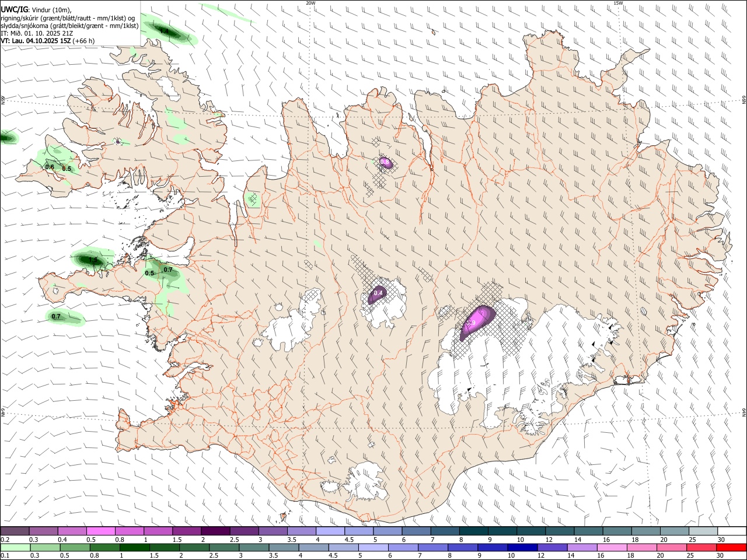
Task: Click the 15W longitude label
Action: click(x=619, y=3)
